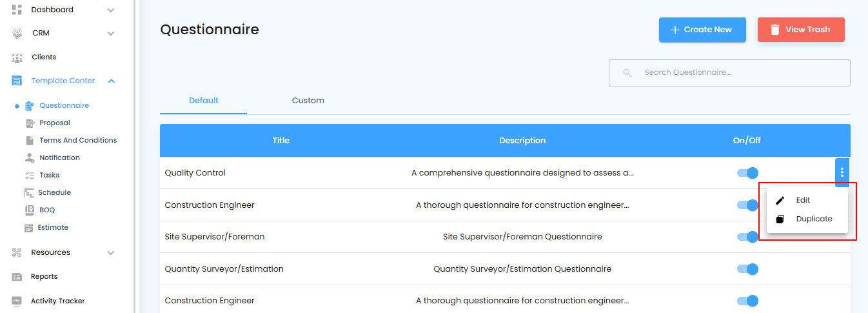Expand the CRM section chevron
The image size is (868, 313).
tap(111, 34)
